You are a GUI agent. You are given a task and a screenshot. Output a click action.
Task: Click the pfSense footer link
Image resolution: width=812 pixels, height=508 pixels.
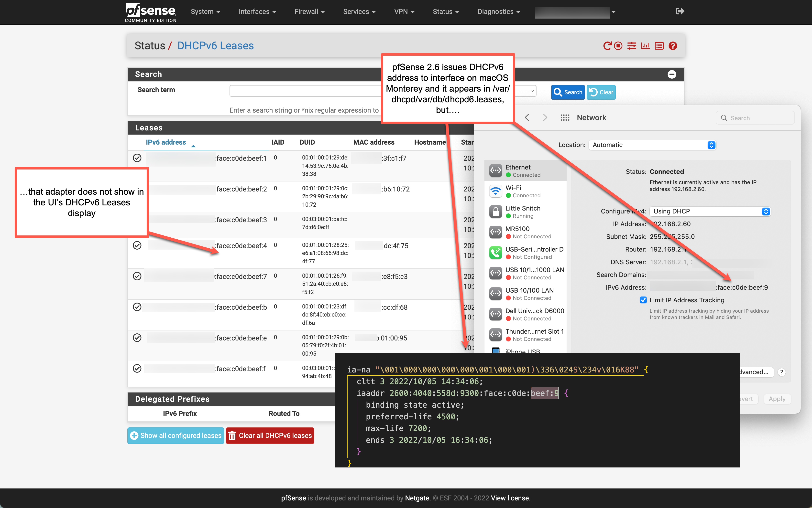(294, 498)
